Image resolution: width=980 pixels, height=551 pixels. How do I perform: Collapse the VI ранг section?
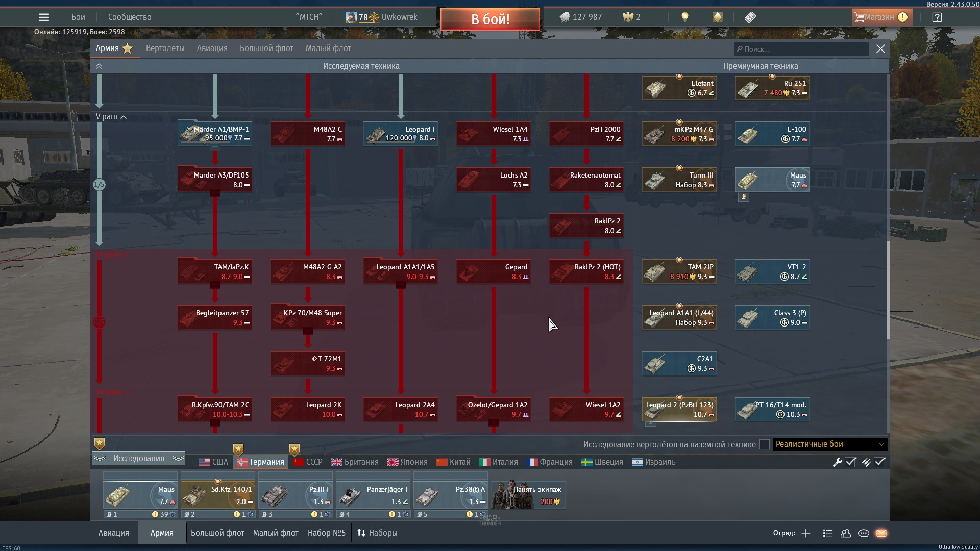tap(112, 254)
